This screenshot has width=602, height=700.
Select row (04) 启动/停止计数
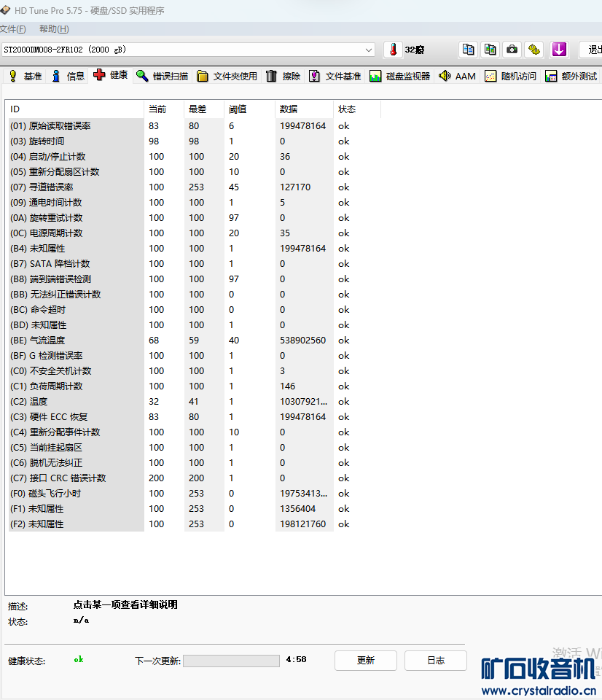pos(193,157)
